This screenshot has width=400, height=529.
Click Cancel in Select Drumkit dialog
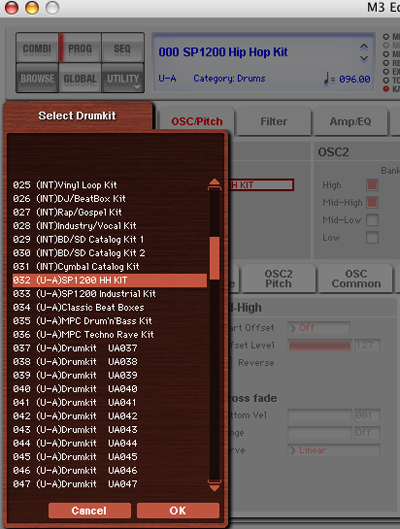(89, 510)
